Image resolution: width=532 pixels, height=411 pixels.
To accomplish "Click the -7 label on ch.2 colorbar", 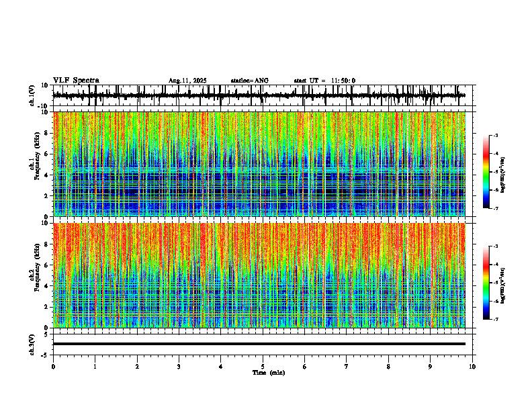I will coord(496,320).
